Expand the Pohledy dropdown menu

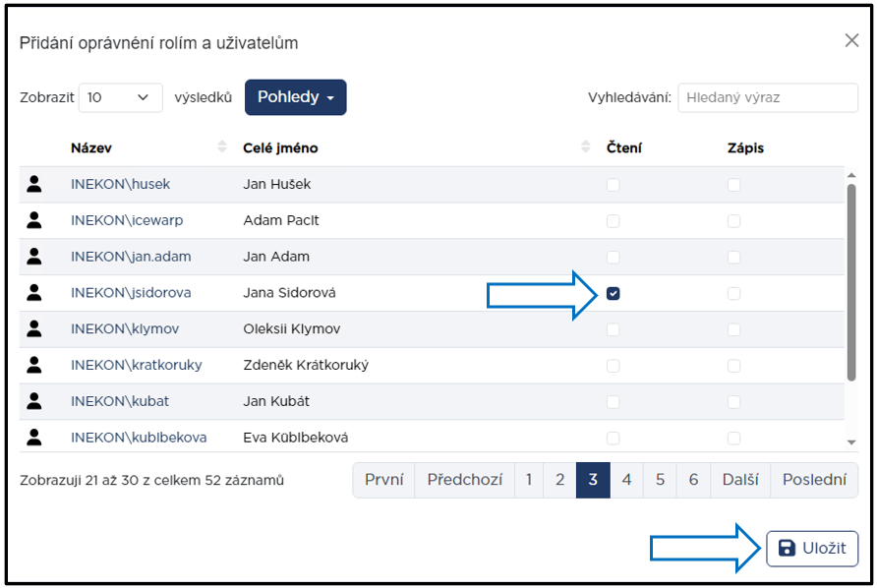295,97
